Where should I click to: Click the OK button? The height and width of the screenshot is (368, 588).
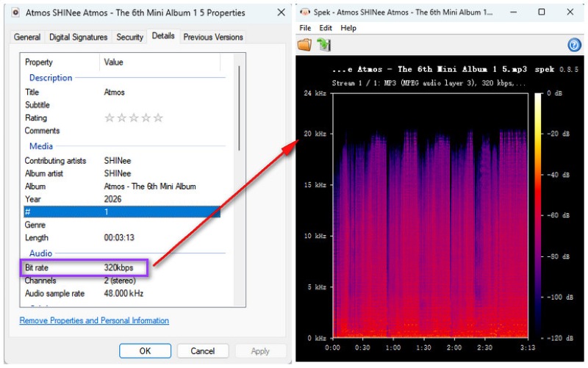[x=145, y=351]
